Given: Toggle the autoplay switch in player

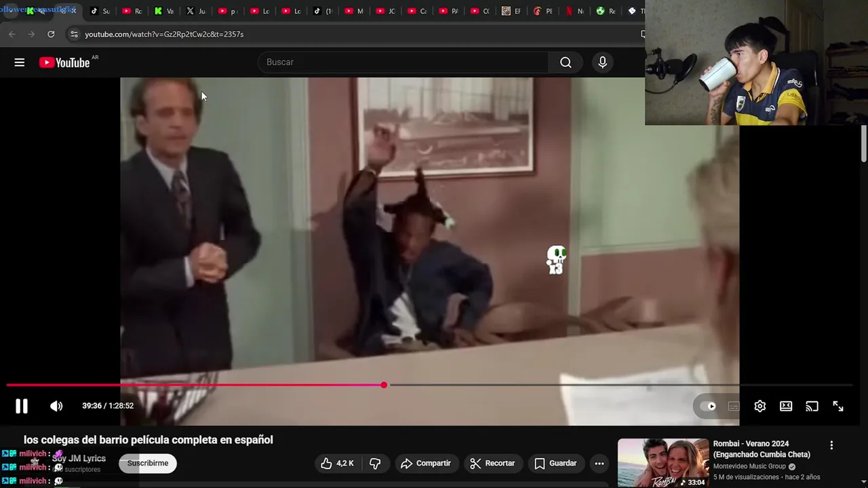Looking at the screenshot, I should (x=707, y=406).
